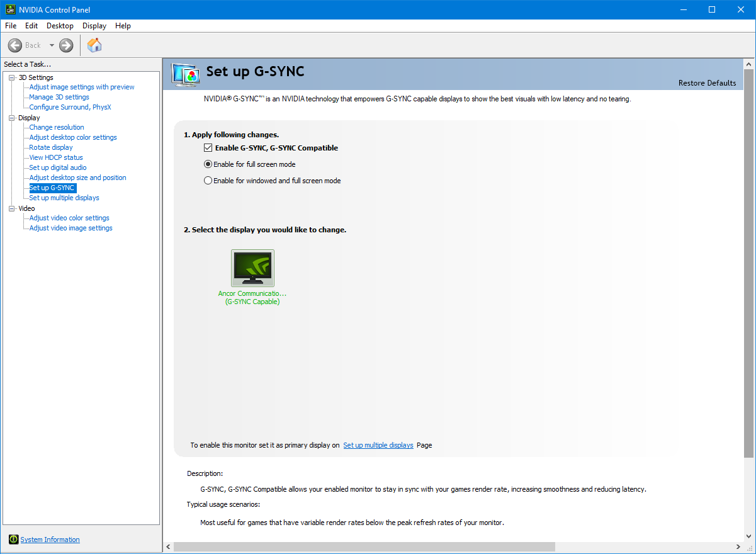Select Enable for full screen mode
Image resolution: width=756 pixels, height=554 pixels.
pyautogui.click(x=208, y=164)
